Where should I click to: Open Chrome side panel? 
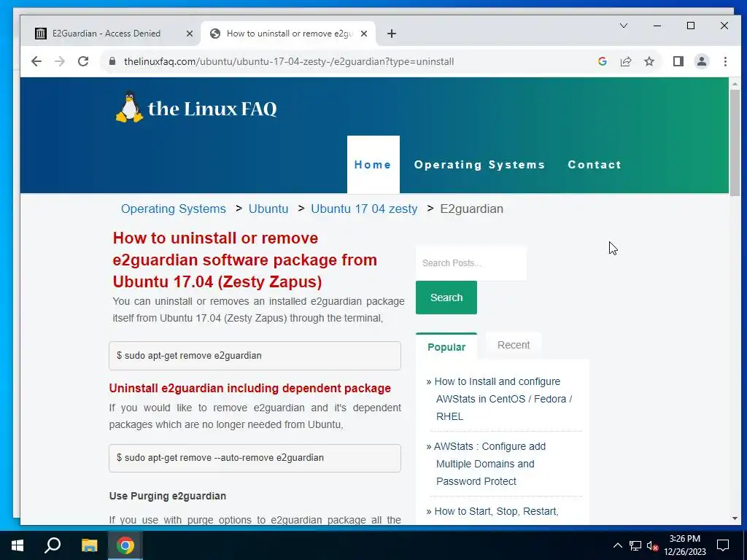tap(678, 61)
